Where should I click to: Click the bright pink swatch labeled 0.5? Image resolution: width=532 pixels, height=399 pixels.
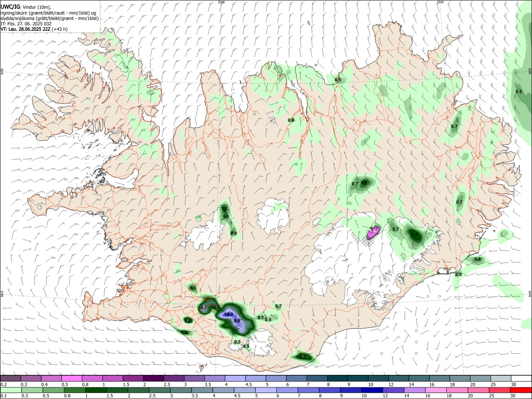click(72, 378)
